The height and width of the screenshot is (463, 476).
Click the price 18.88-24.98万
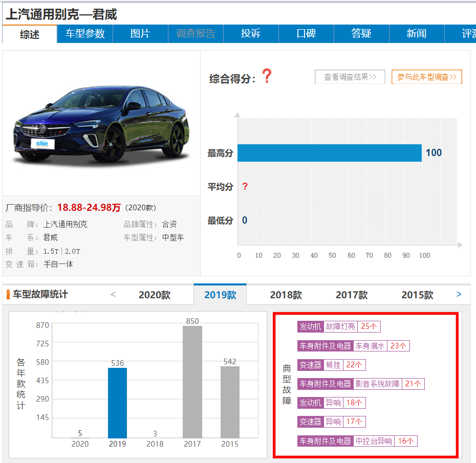coord(89,208)
